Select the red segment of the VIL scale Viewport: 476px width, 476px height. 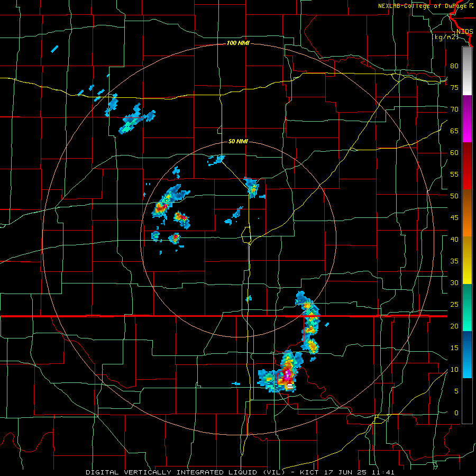(467, 166)
